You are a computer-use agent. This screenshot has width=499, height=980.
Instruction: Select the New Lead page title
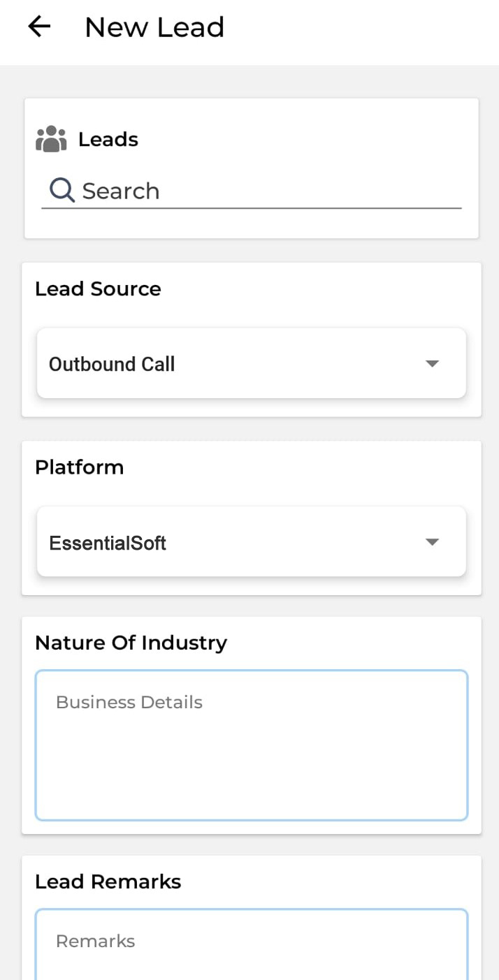pyautogui.click(x=154, y=27)
